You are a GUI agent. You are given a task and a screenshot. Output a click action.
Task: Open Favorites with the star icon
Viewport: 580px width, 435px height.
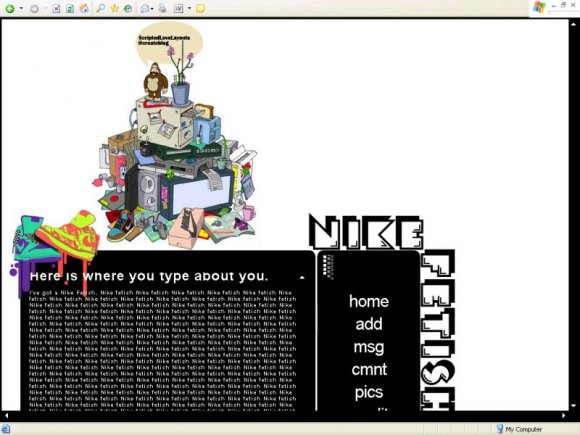[x=115, y=8]
